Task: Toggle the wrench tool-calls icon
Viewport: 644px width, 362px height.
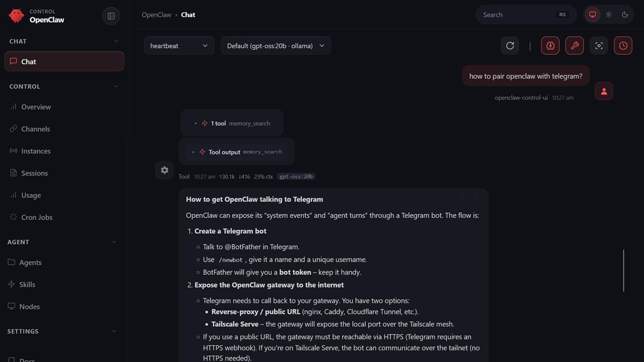Action: (575, 46)
